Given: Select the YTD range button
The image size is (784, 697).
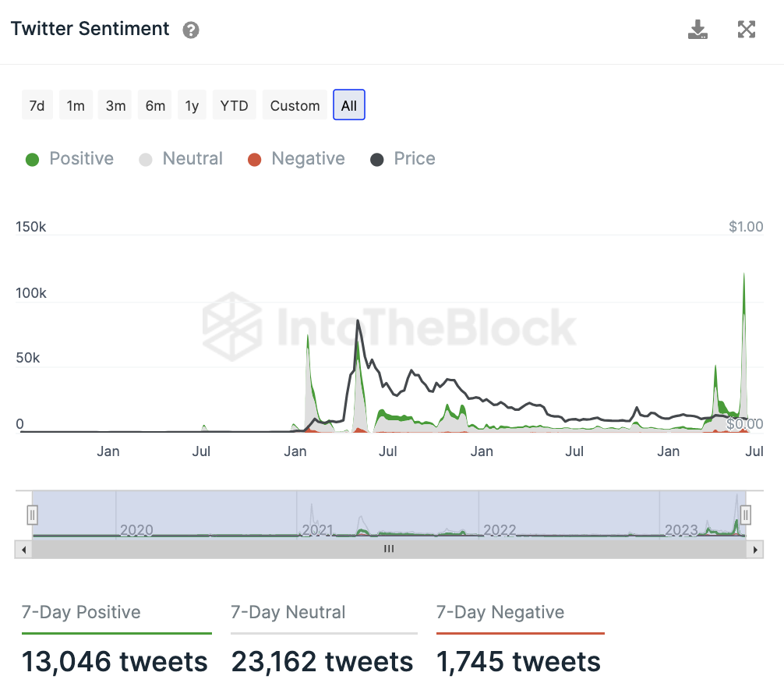Looking at the screenshot, I should (x=234, y=105).
